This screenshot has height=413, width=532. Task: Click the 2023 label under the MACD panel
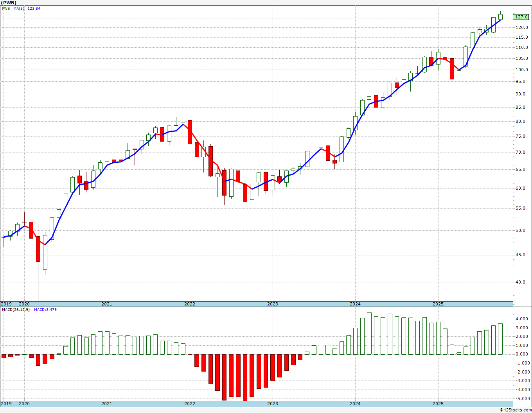[273, 404]
